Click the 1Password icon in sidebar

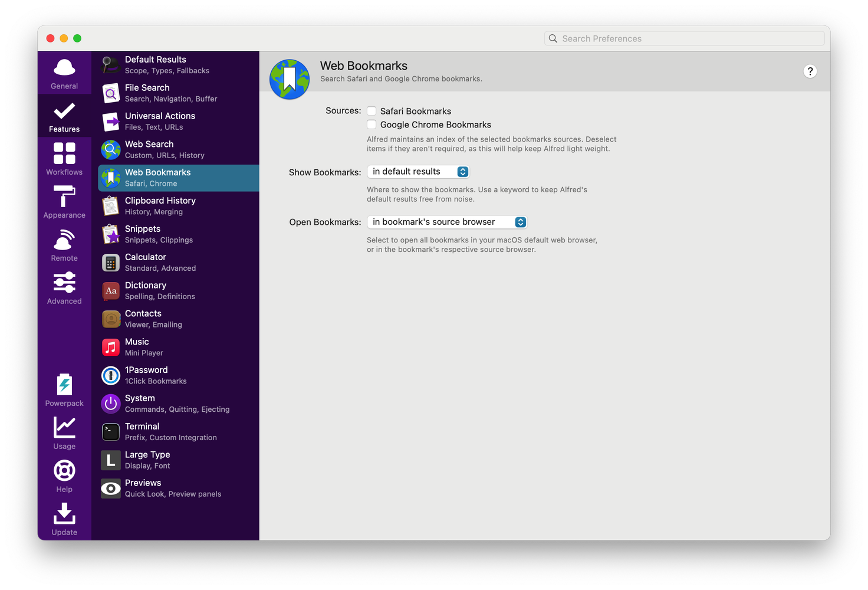click(110, 376)
